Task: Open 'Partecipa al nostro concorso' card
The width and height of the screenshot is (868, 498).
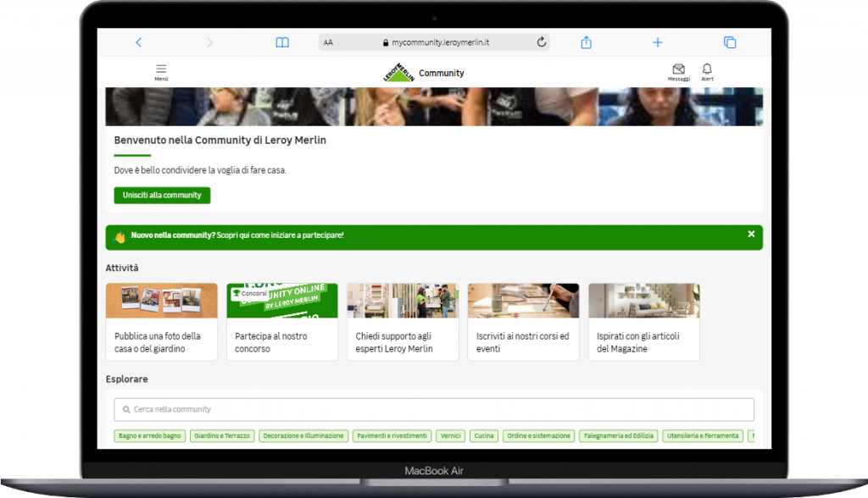Action: click(x=281, y=322)
